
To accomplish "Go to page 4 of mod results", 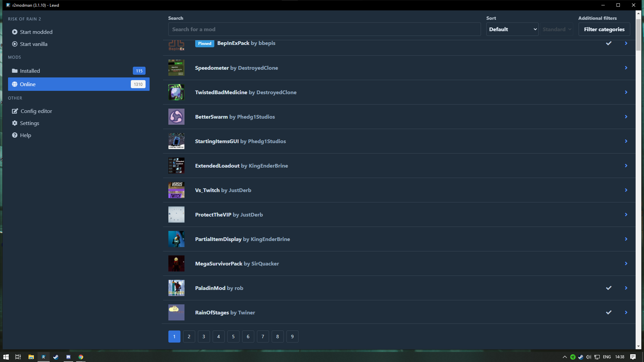I will 218,336.
